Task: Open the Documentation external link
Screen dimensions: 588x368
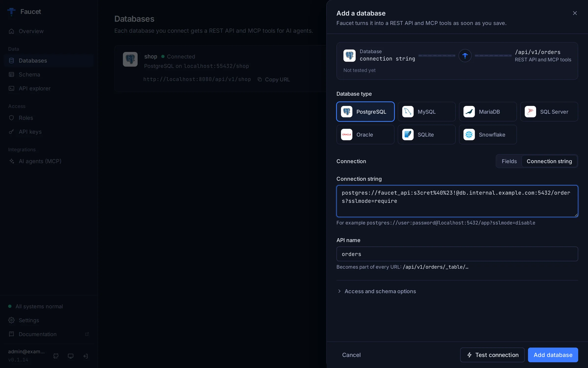Action: 49,334
